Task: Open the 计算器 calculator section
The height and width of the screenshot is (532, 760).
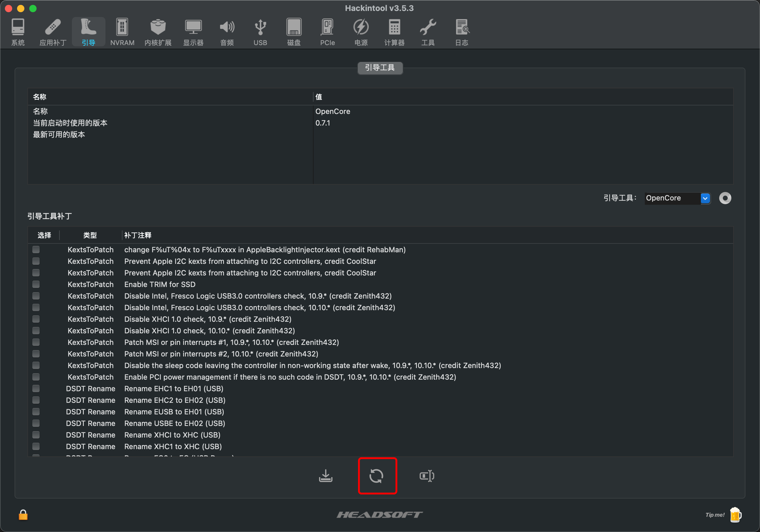Action: tap(394, 32)
